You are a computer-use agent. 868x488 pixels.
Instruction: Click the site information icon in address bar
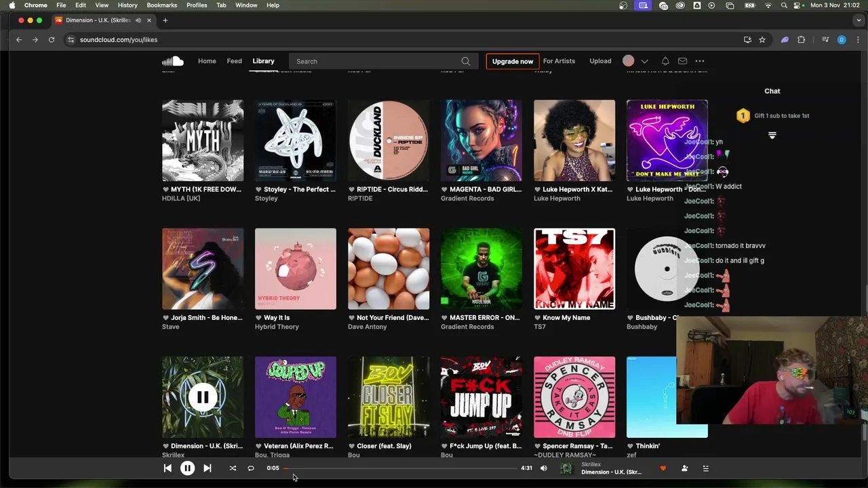tap(71, 39)
